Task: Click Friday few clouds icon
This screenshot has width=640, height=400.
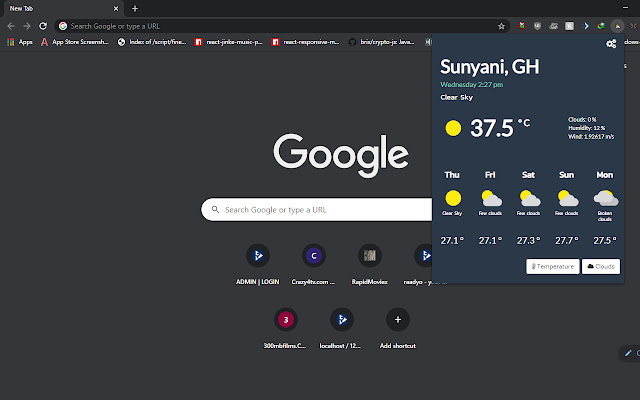Action: coord(491,198)
